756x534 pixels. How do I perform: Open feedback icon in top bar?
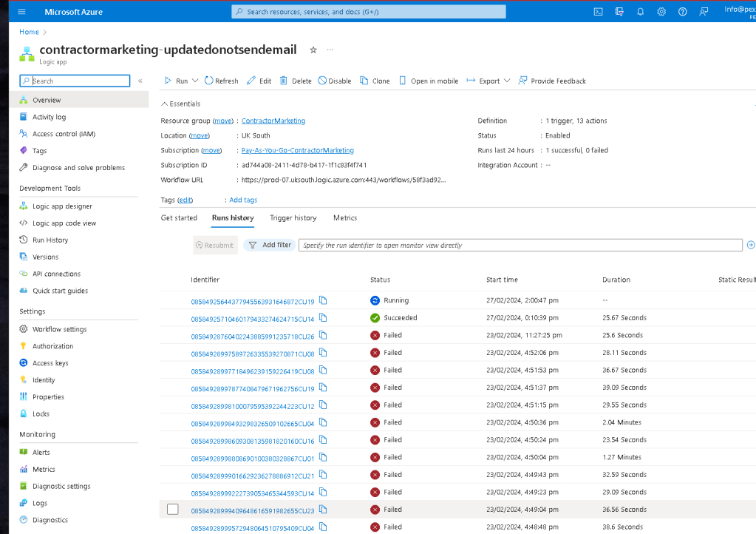(704, 12)
